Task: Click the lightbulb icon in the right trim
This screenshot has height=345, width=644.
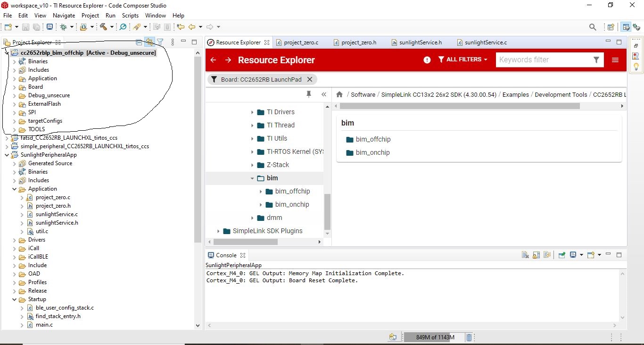Action: 636,67
